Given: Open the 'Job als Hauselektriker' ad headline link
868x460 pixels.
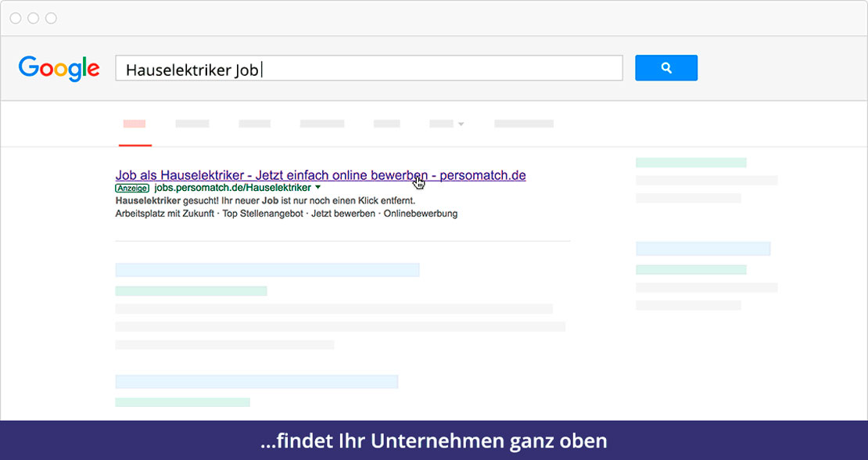Looking at the screenshot, I should [x=321, y=175].
